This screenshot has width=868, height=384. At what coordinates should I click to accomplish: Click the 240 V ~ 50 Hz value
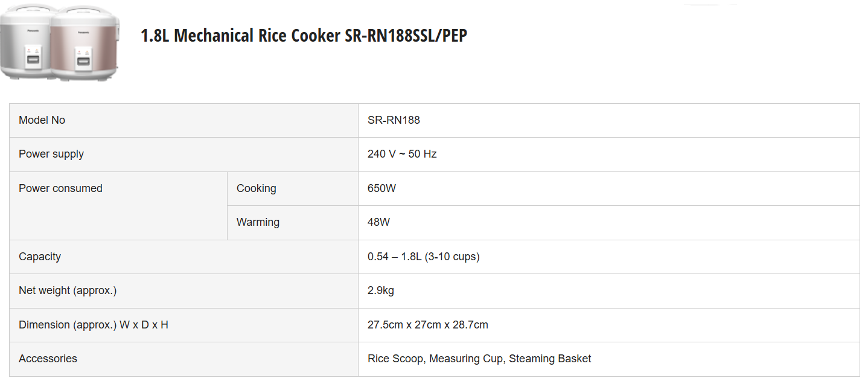pyautogui.click(x=402, y=154)
